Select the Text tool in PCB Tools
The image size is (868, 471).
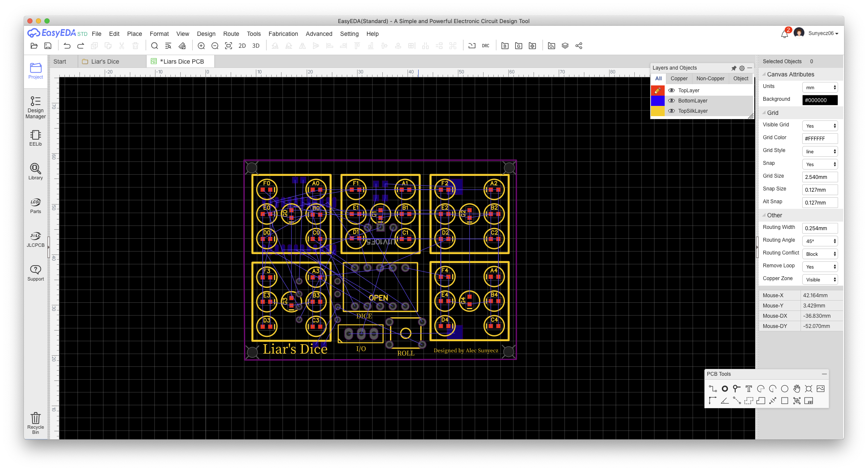click(748, 389)
